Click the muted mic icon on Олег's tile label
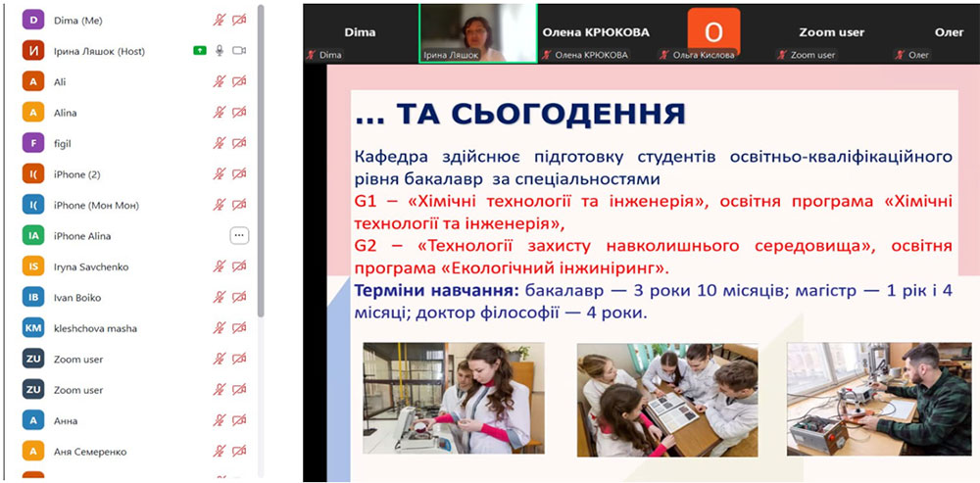 900,55
